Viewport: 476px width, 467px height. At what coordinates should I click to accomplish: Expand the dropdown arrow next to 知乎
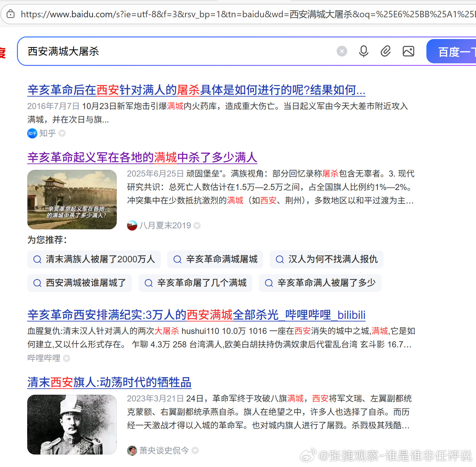coord(62,133)
